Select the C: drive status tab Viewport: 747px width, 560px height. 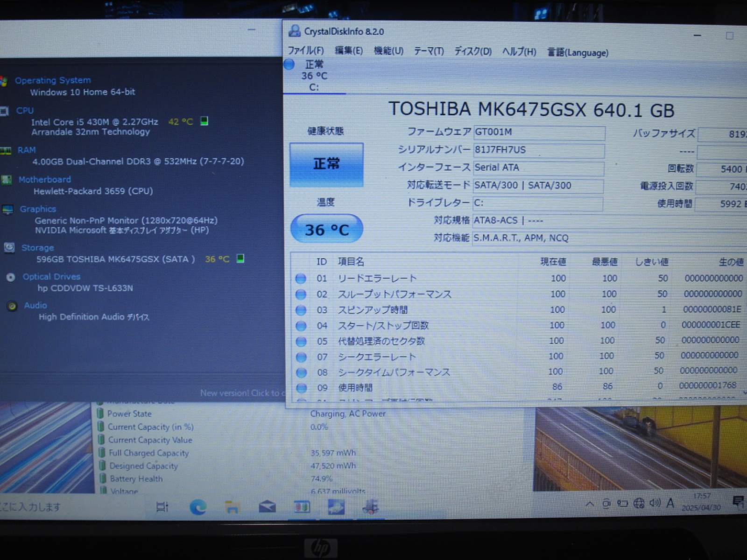pos(314,76)
